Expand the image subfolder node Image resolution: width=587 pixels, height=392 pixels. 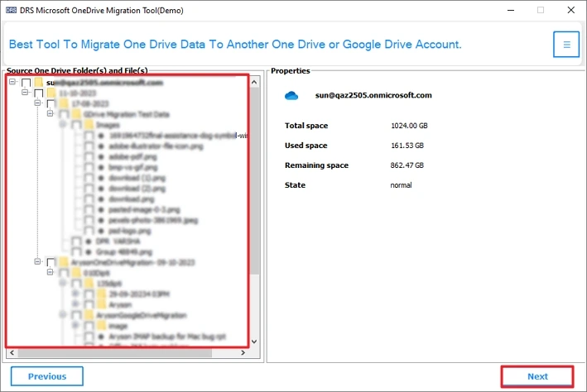coord(75,325)
